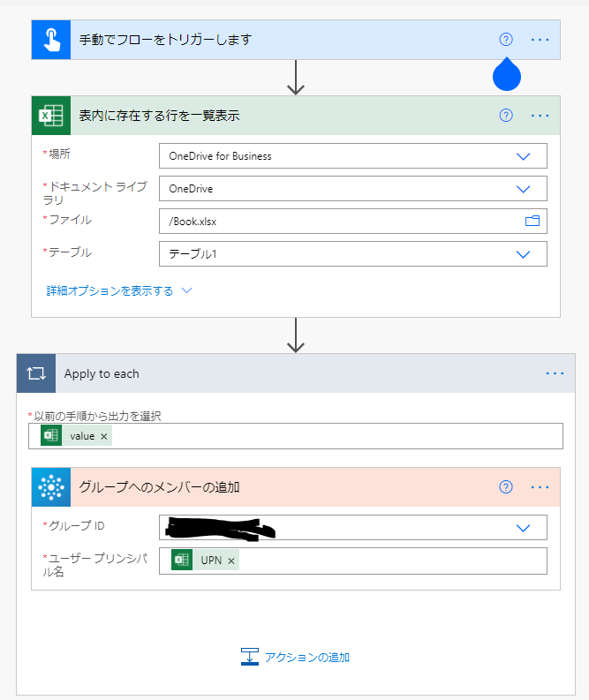Remove the value token
The width and height of the screenshot is (589, 700).
point(104,437)
